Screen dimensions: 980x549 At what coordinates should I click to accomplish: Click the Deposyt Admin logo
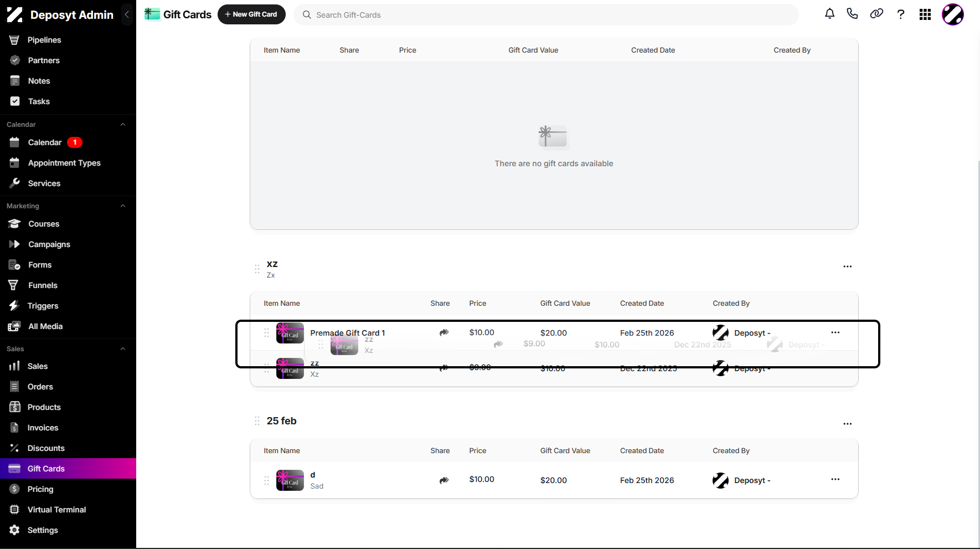15,15
